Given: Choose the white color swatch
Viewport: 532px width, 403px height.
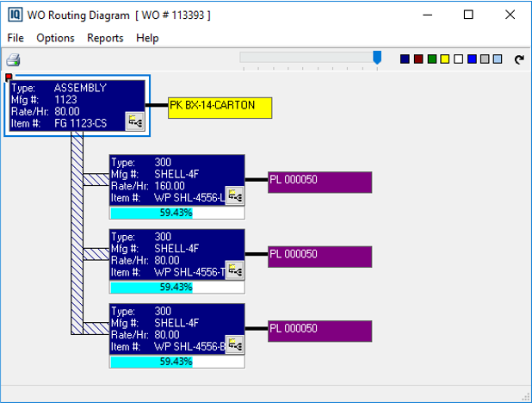Looking at the screenshot, I should pyautogui.click(x=458, y=59).
